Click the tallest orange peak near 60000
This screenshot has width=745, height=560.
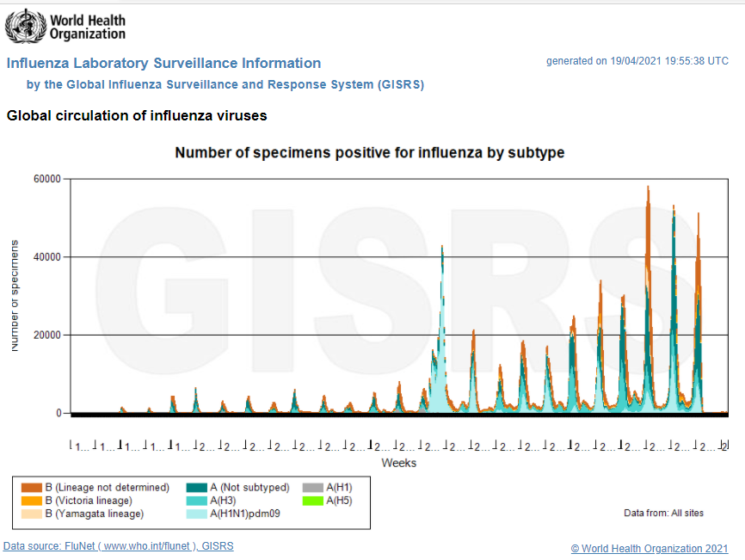click(648, 191)
